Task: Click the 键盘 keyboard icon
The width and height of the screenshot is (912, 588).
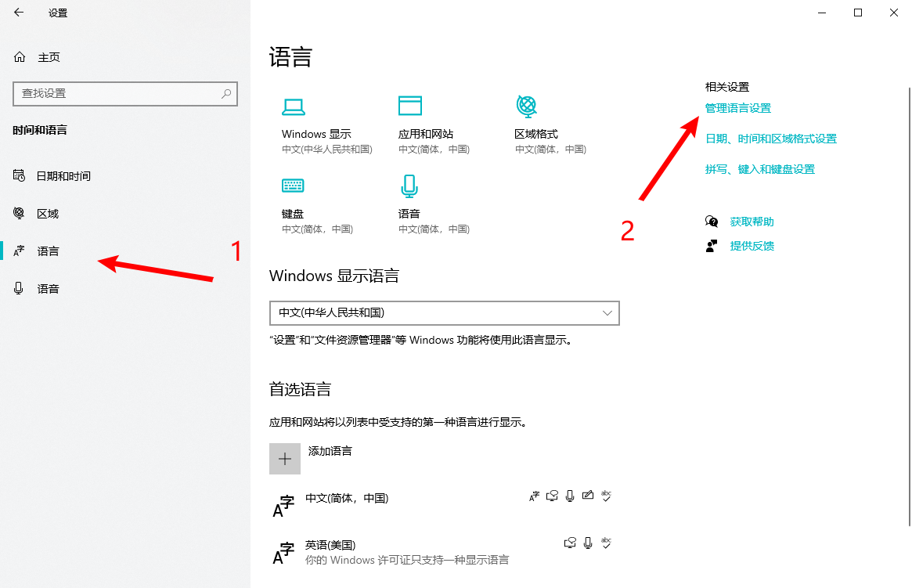Action: [x=292, y=186]
